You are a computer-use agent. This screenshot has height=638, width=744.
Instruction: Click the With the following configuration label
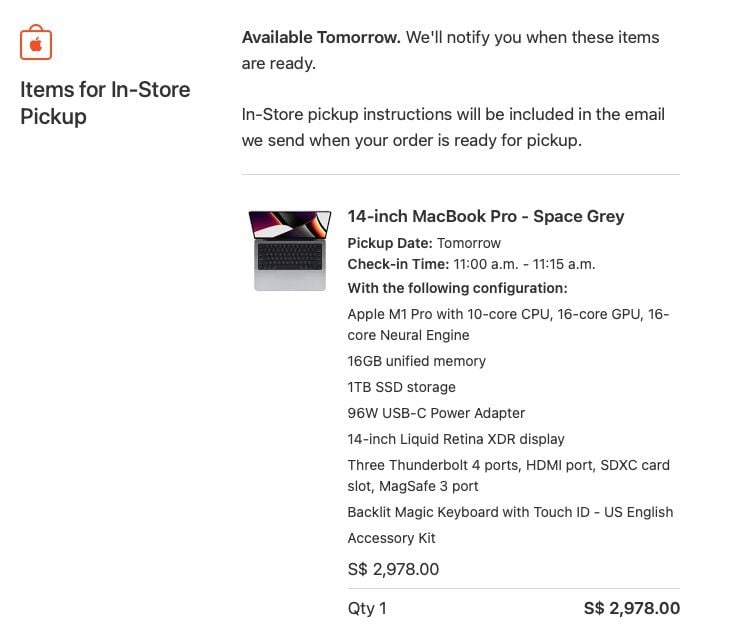pyautogui.click(x=457, y=288)
